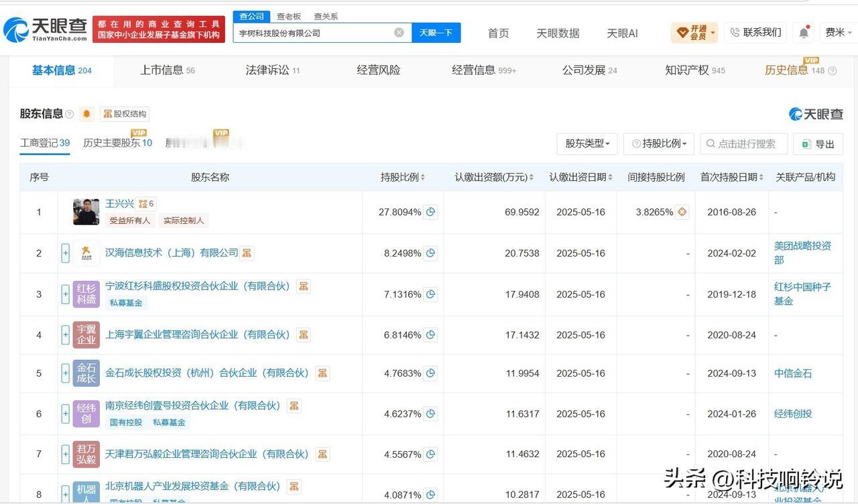The height and width of the screenshot is (504, 858).
Task: Open structure icon next to 金石成长股权投资
Action: (322, 373)
